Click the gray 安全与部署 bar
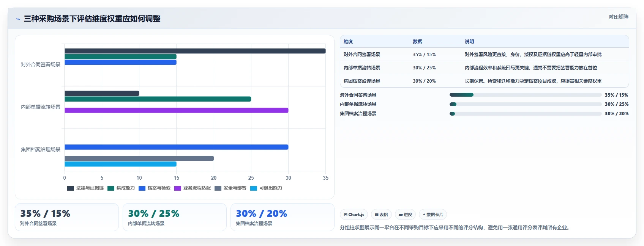644x246 pixels. (139, 158)
